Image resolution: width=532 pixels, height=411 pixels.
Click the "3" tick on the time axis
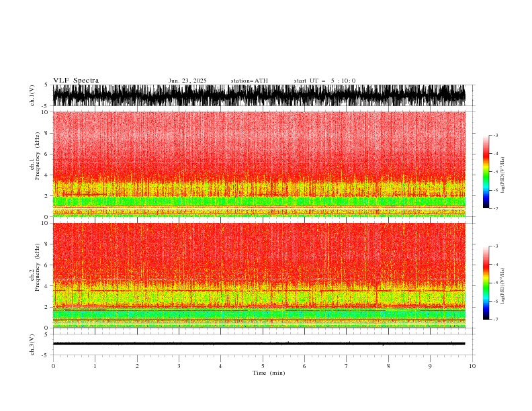point(179,366)
